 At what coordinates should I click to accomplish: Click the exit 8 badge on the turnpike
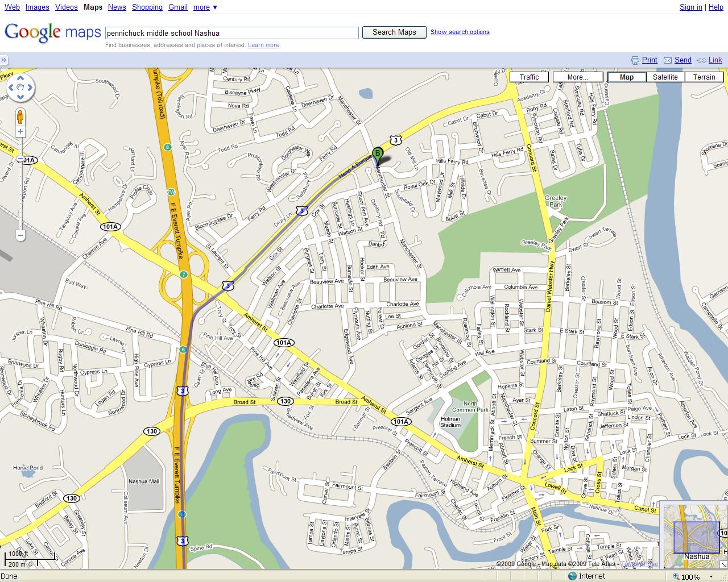[x=167, y=147]
